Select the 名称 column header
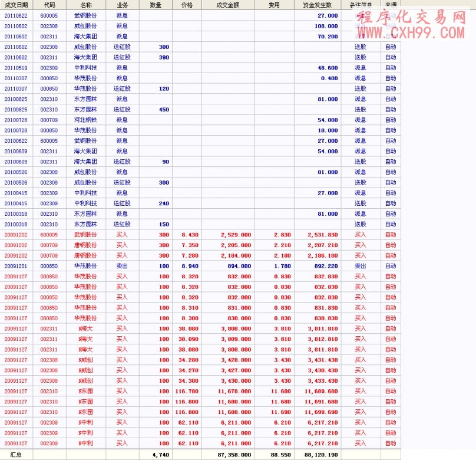 (x=86, y=5)
